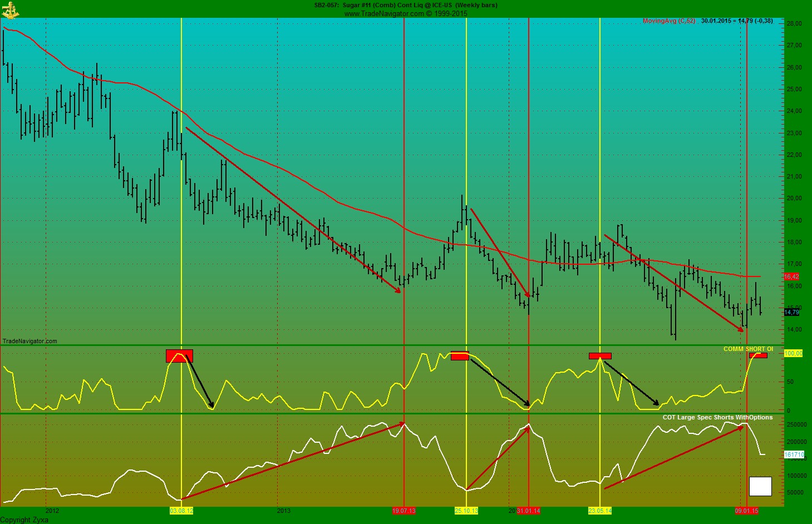Click the 28,00 price axis label

click(794, 23)
